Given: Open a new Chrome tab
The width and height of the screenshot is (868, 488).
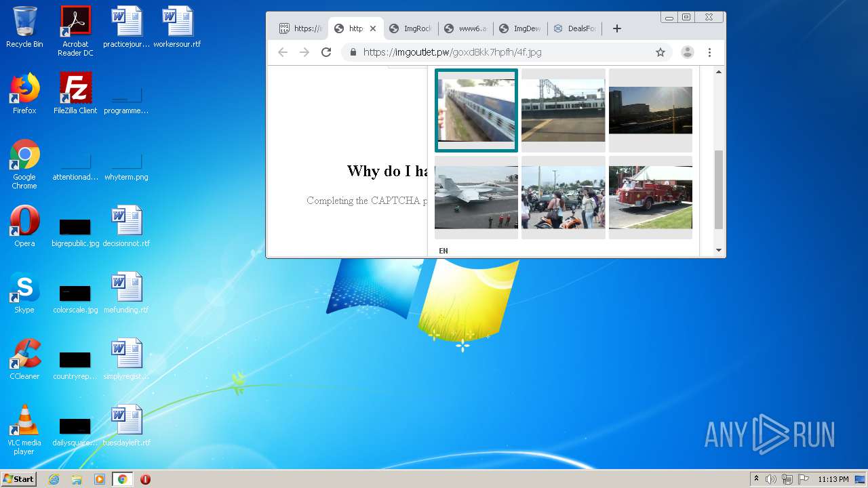Looking at the screenshot, I should tap(616, 28).
